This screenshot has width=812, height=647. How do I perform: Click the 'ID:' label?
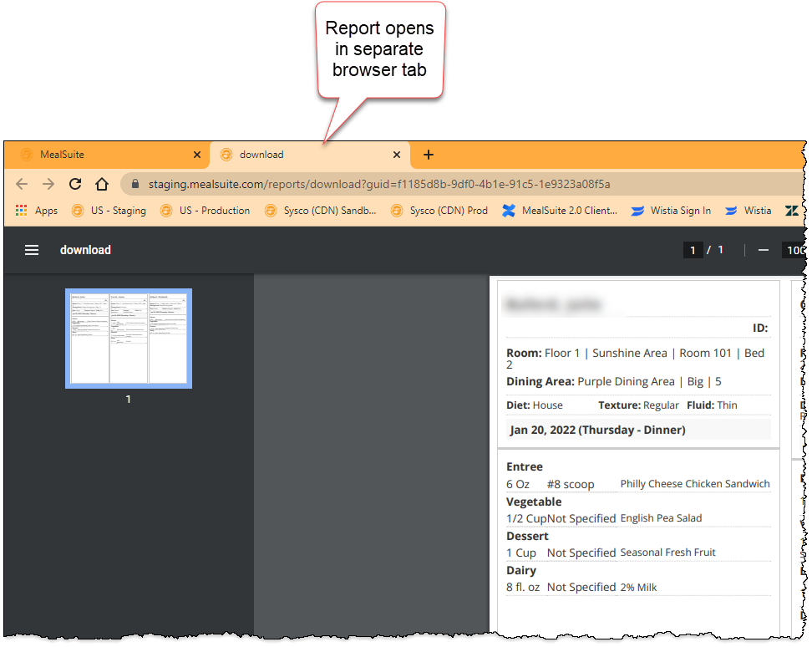(760, 328)
